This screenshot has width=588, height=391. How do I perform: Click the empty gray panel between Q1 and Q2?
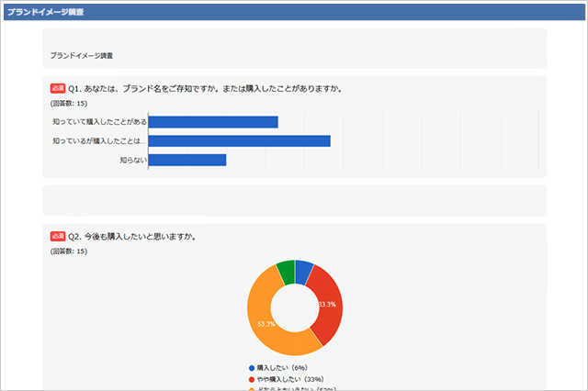click(x=295, y=200)
